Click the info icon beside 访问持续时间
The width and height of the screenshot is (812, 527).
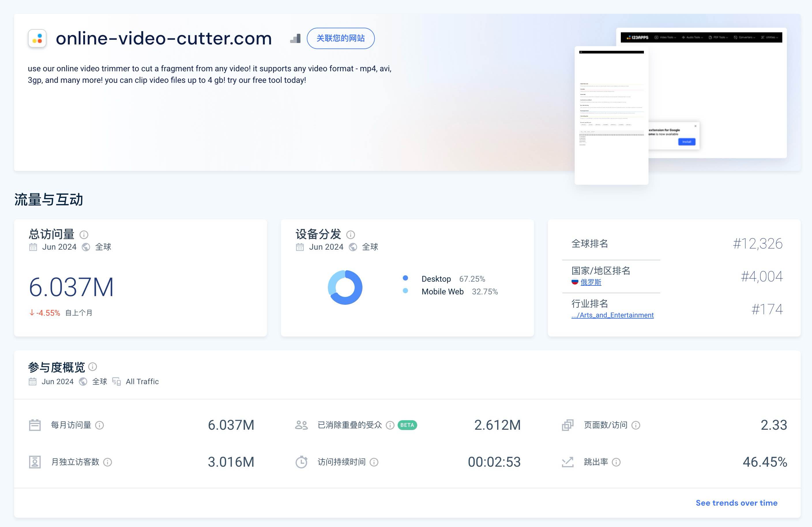(374, 462)
